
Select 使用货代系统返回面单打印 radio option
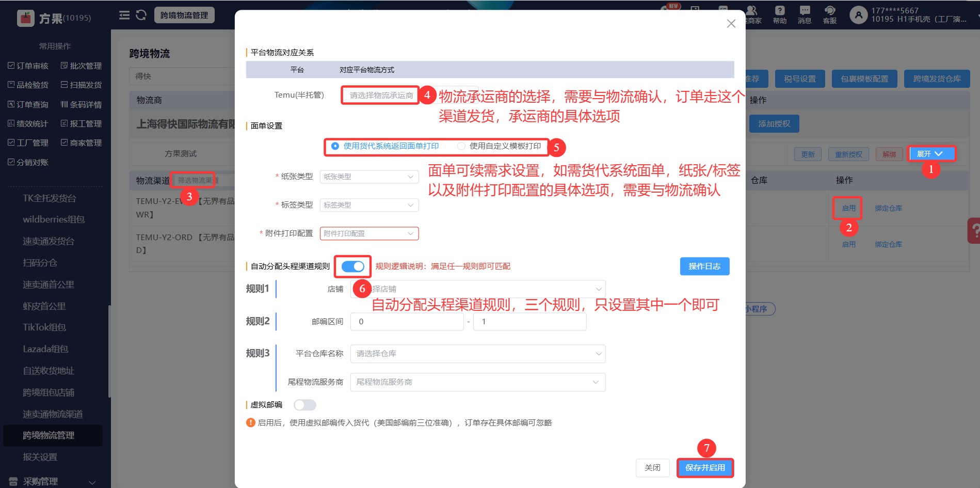click(x=385, y=146)
